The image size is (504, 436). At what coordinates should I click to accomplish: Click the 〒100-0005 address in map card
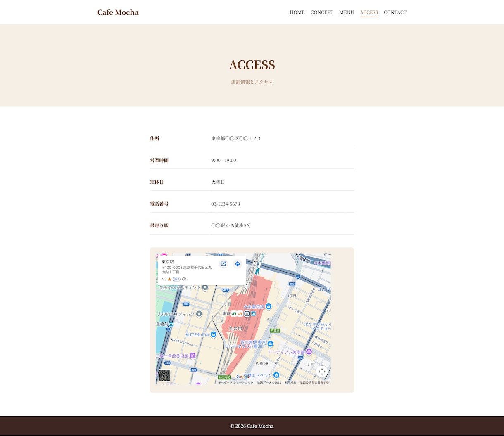187,270
